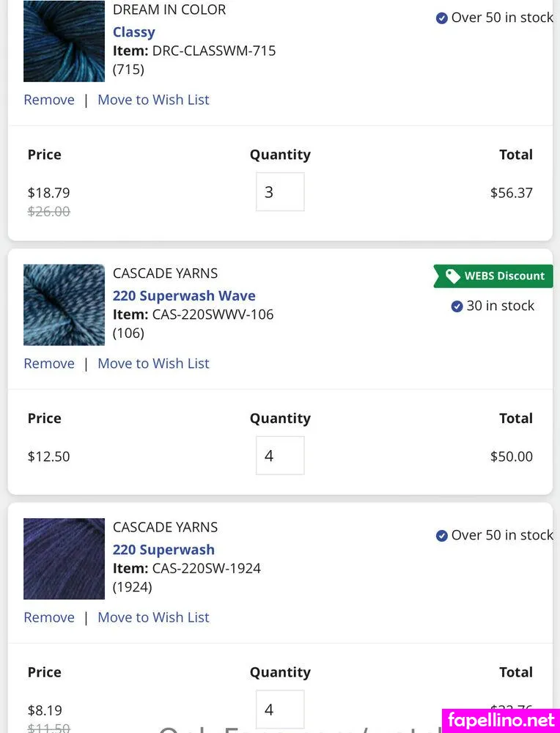Screen dimensions: 560x733
Task: Click quantity field for 220 Superwash Wave
Action: click(x=280, y=456)
